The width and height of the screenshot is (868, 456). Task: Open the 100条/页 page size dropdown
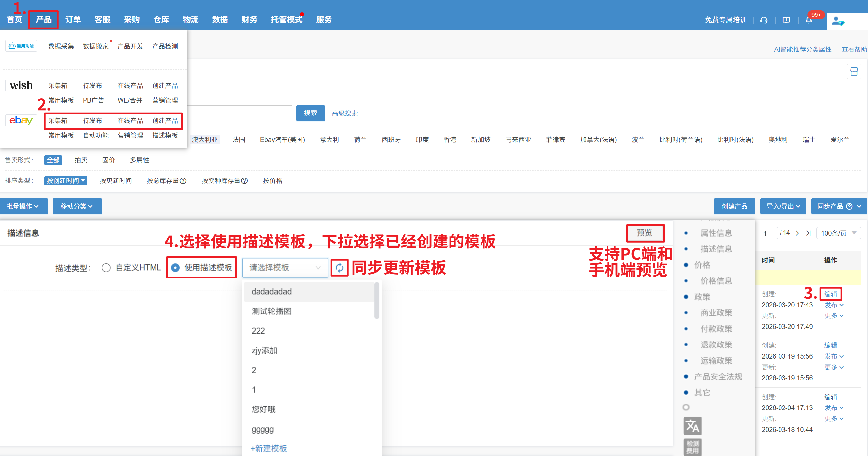838,233
